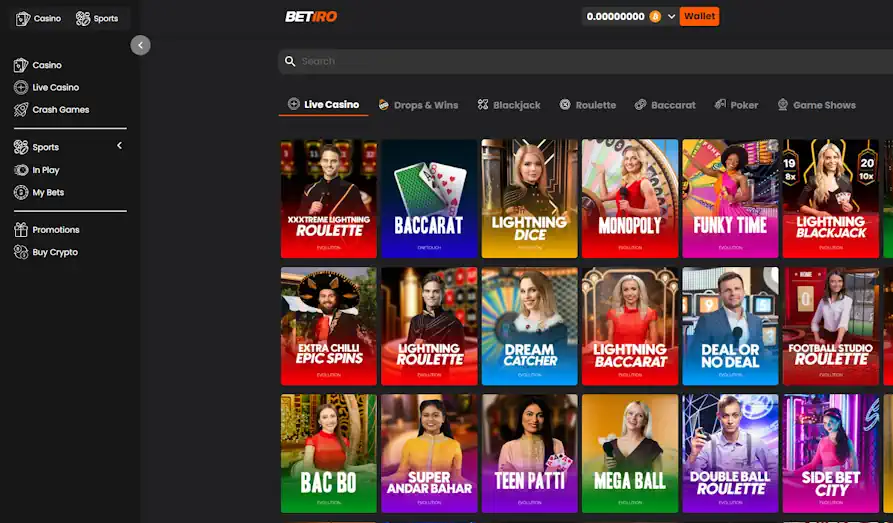
Task: Collapse the sidebar with the round arrow button
Action: pos(141,45)
